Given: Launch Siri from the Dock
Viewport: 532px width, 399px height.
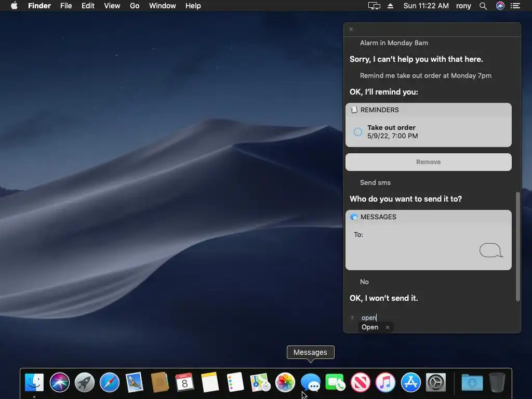Looking at the screenshot, I should (x=59, y=382).
